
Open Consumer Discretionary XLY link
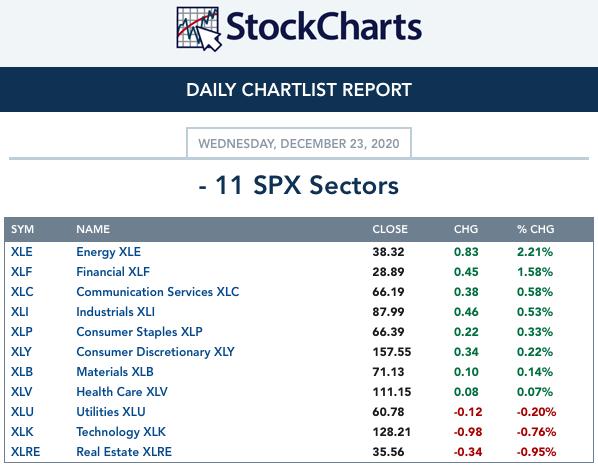coord(155,352)
